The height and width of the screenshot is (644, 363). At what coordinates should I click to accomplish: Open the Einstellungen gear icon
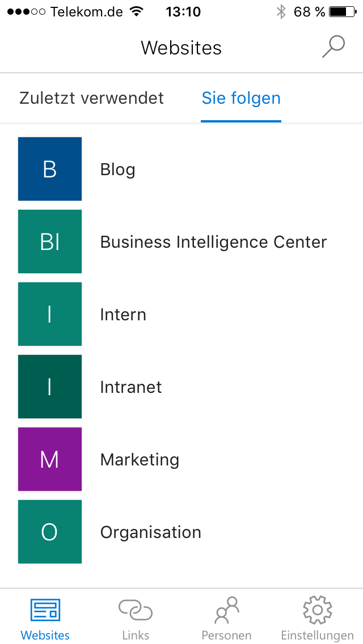pyautogui.click(x=318, y=611)
